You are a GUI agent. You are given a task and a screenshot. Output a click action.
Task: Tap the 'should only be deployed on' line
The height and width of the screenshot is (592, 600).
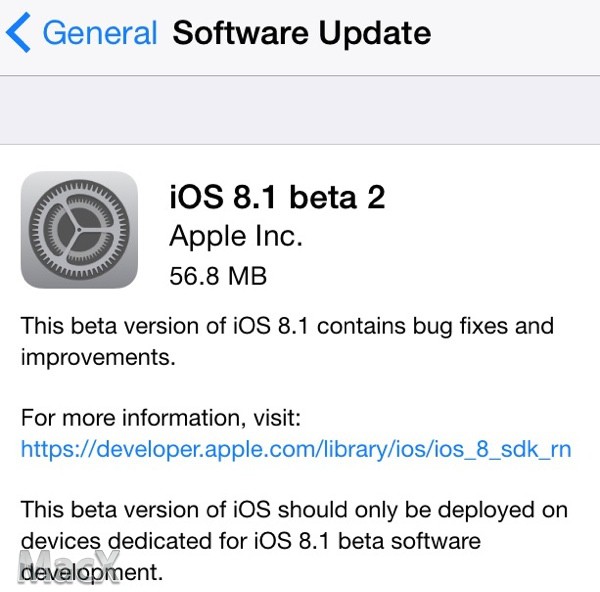pyautogui.click(x=423, y=510)
